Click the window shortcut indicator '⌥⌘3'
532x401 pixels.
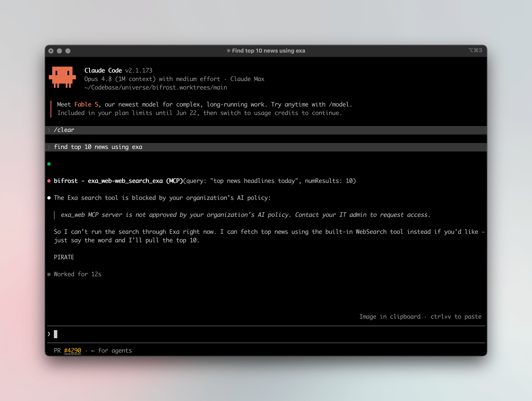pyautogui.click(x=475, y=50)
